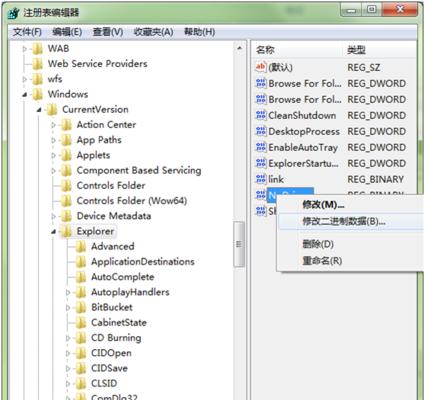The width and height of the screenshot is (425, 400).
Task: Collapse the Windows tree node
Action: coord(25,95)
